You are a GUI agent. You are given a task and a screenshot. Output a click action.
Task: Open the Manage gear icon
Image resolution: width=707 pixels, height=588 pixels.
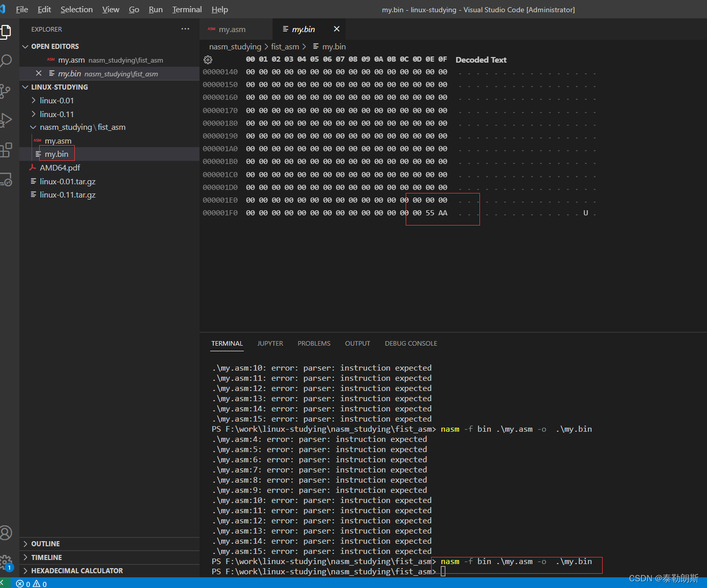[x=5, y=562]
